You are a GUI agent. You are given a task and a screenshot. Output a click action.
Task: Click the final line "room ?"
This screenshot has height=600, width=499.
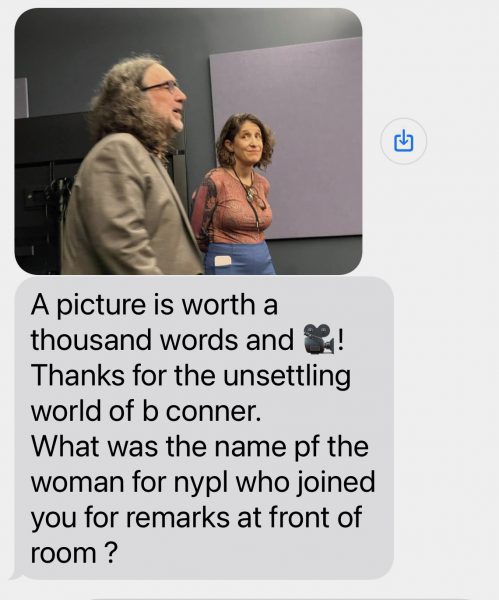pos(73,553)
